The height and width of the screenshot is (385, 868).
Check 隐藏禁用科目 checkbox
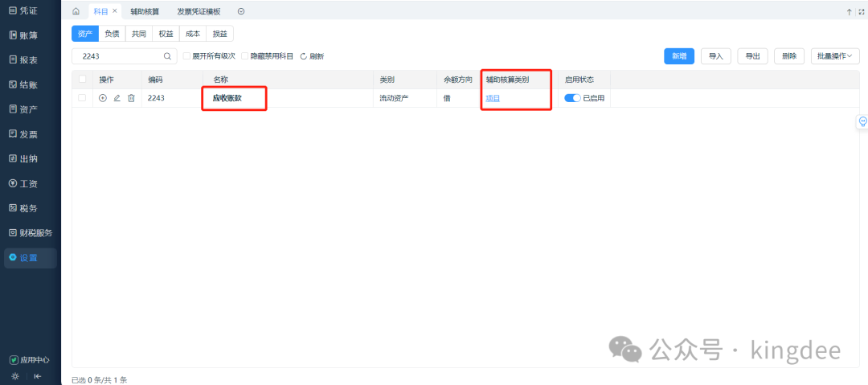tap(244, 56)
